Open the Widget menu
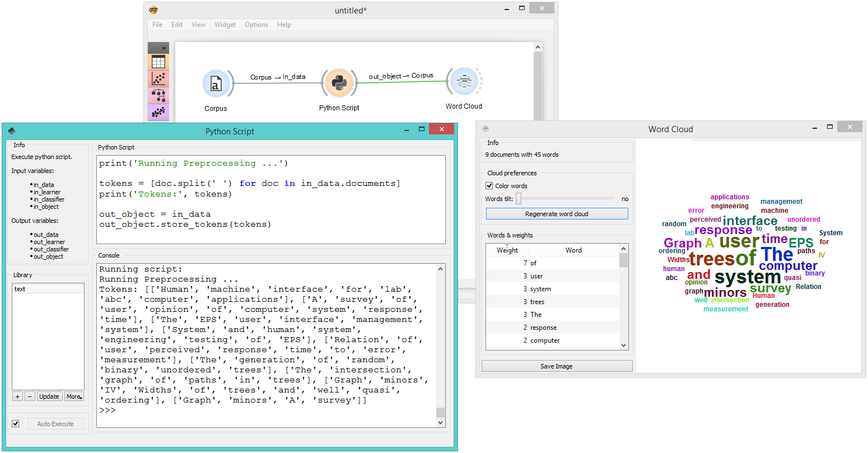The width and height of the screenshot is (868, 453). tap(225, 25)
